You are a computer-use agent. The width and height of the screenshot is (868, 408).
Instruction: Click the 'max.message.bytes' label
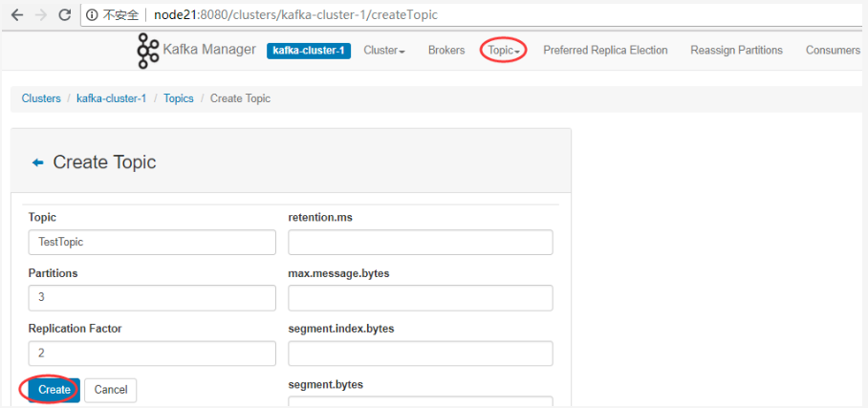[338, 273]
